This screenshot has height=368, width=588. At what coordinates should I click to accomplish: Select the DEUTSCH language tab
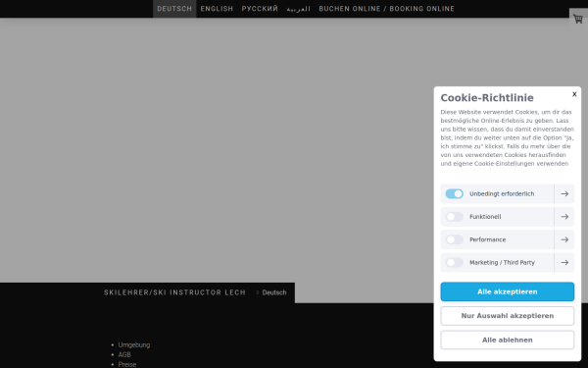[174, 9]
